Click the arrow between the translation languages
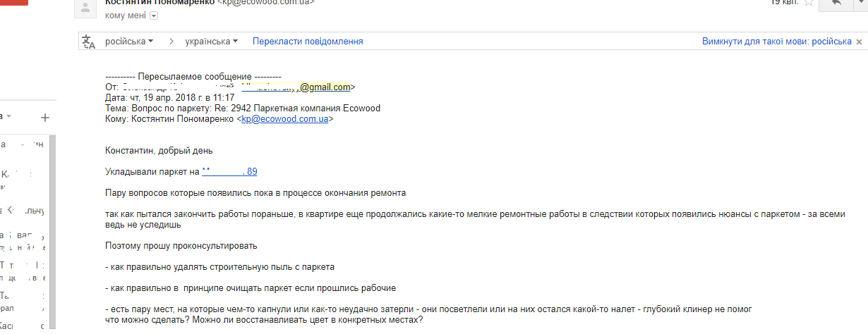868x334 pixels. tap(171, 42)
